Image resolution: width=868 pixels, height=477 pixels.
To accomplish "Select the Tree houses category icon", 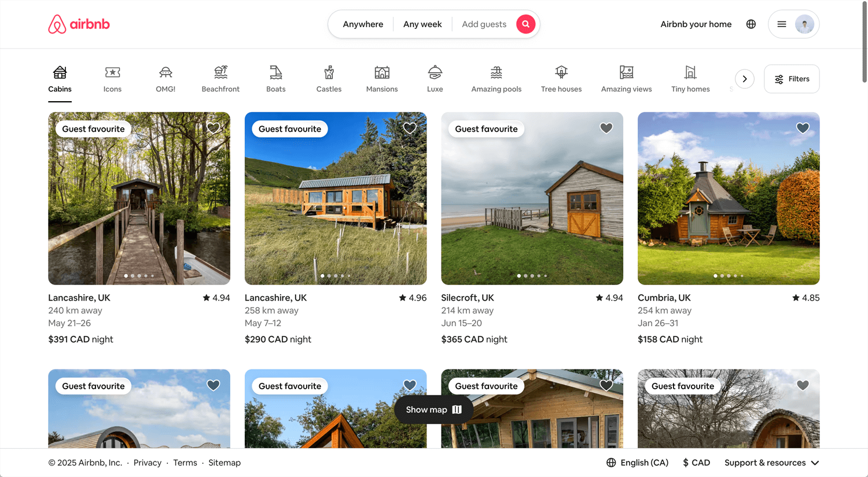I will [561, 72].
